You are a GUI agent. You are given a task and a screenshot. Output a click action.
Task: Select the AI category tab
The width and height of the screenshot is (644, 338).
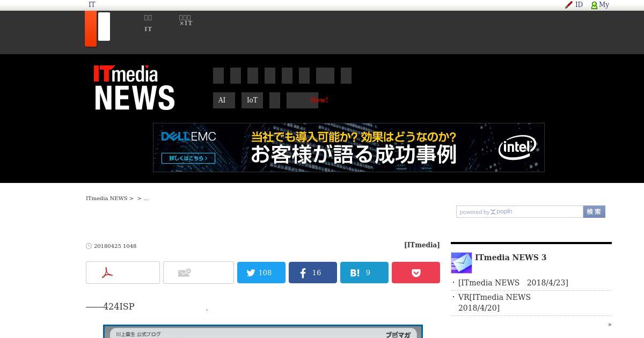[224, 100]
